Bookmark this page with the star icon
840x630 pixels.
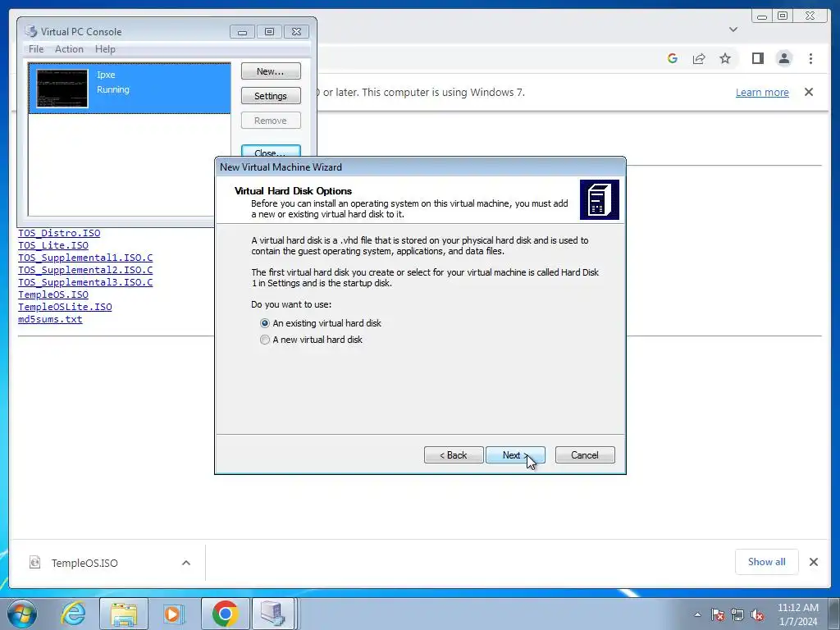(x=725, y=58)
